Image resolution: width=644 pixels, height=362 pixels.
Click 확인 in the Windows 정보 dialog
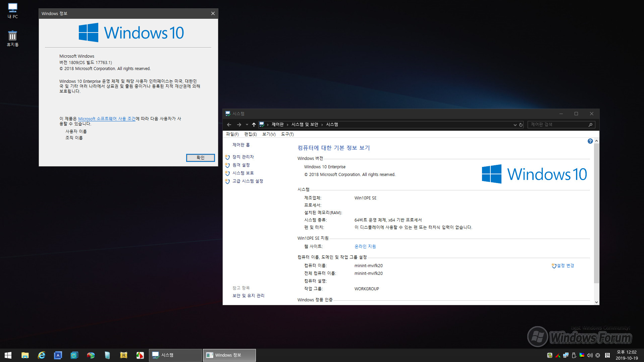[200, 158]
